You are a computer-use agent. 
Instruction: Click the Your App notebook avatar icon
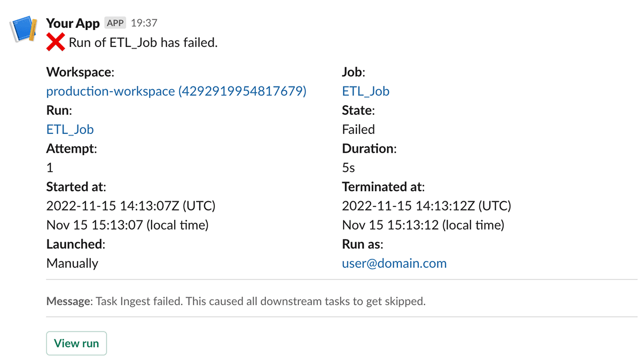(x=23, y=30)
